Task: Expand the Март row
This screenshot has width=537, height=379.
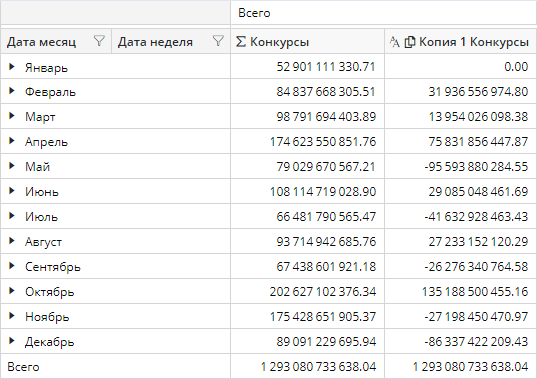Action: pyautogui.click(x=12, y=116)
